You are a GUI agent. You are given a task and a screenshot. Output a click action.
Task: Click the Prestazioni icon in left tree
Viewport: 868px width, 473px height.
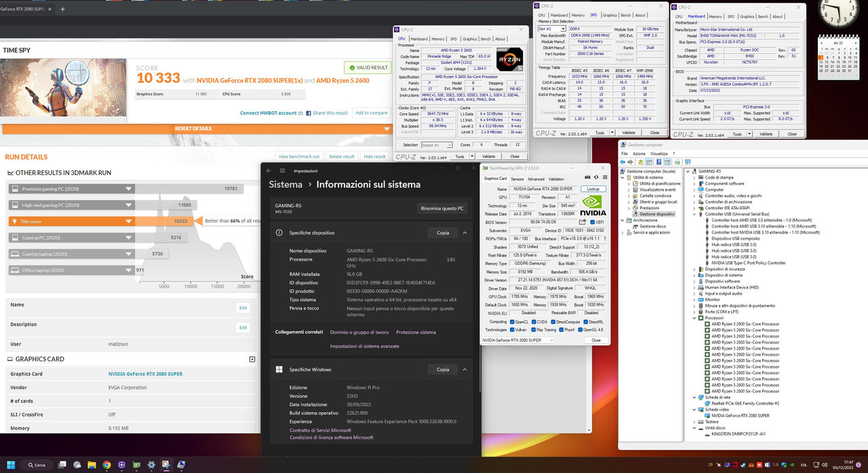tap(635, 208)
